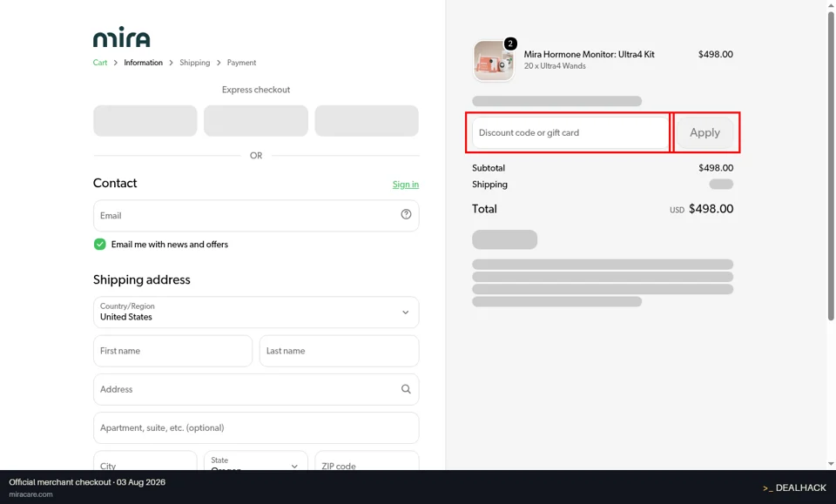
Task: Click the Express checkout heading
Action: tap(256, 90)
